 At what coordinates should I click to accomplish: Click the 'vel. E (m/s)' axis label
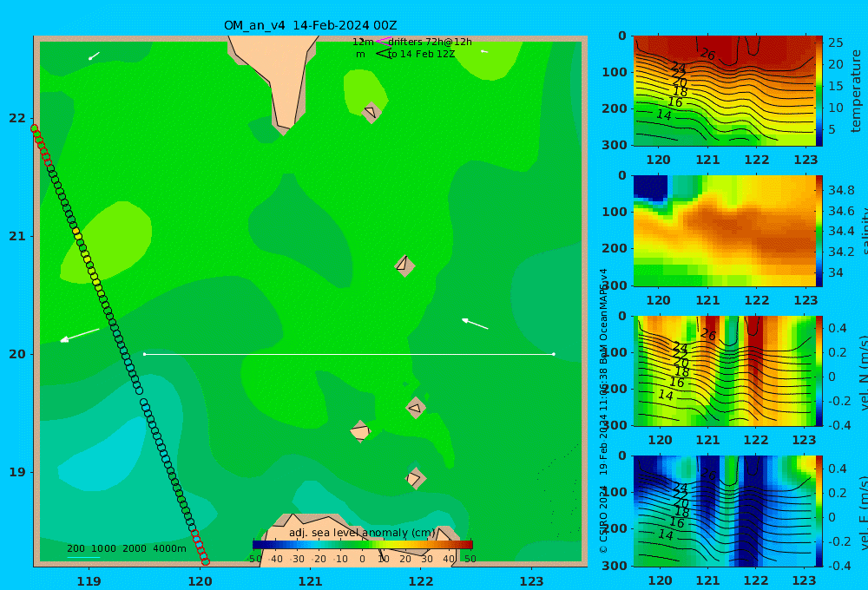click(x=863, y=513)
